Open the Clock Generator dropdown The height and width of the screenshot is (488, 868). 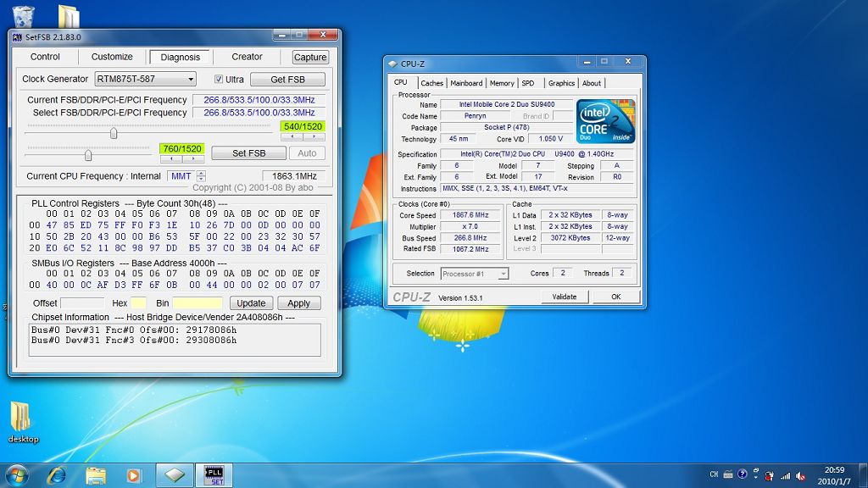pos(145,79)
